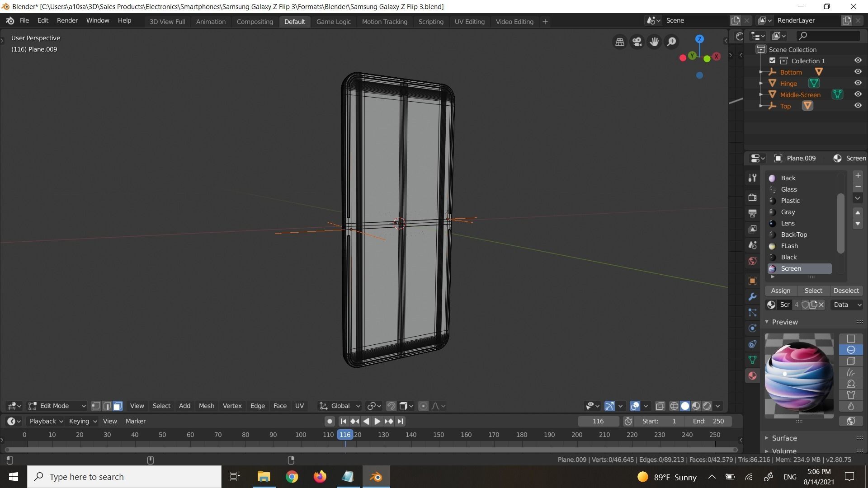Open the Global transform orientation dropdown
Screen dimensions: 868x488
340,406
